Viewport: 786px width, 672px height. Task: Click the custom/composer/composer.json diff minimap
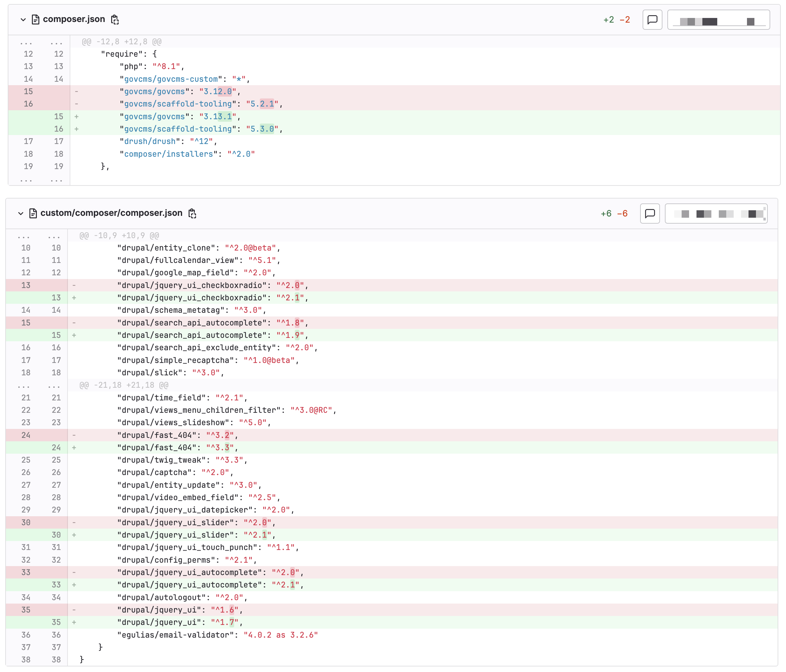[x=716, y=213]
